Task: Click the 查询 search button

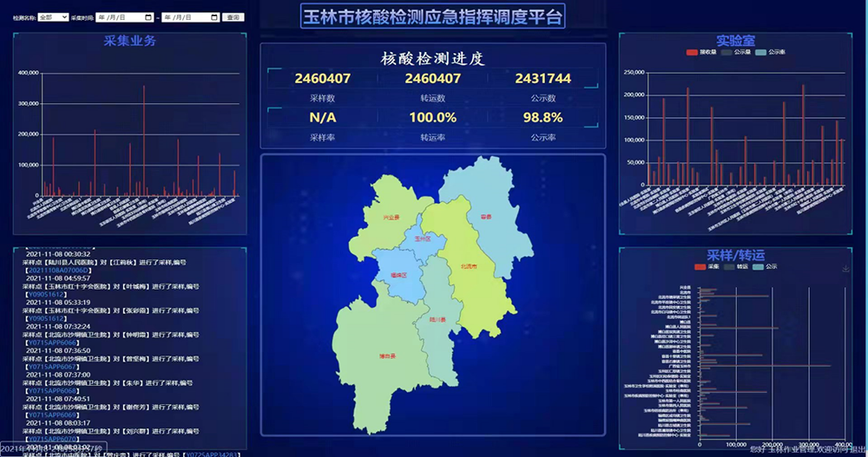Action: point(233,17)
